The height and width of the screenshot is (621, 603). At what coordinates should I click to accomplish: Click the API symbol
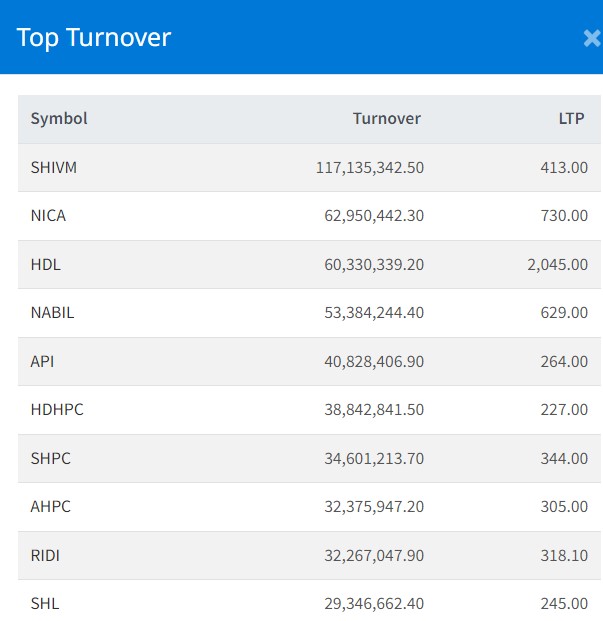click(x=42, y=361)
